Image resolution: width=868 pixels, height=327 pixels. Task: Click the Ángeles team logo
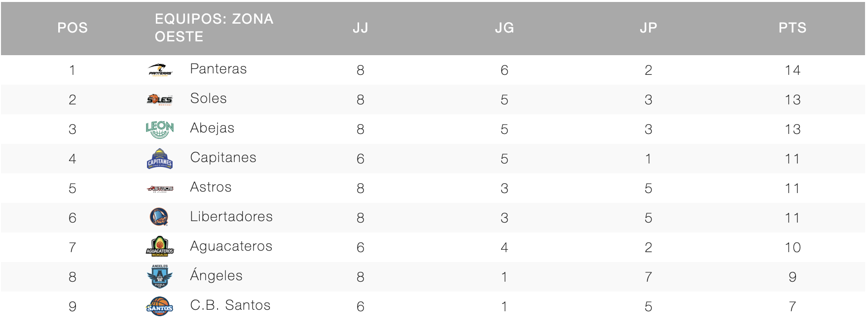(x=160, y=276)
